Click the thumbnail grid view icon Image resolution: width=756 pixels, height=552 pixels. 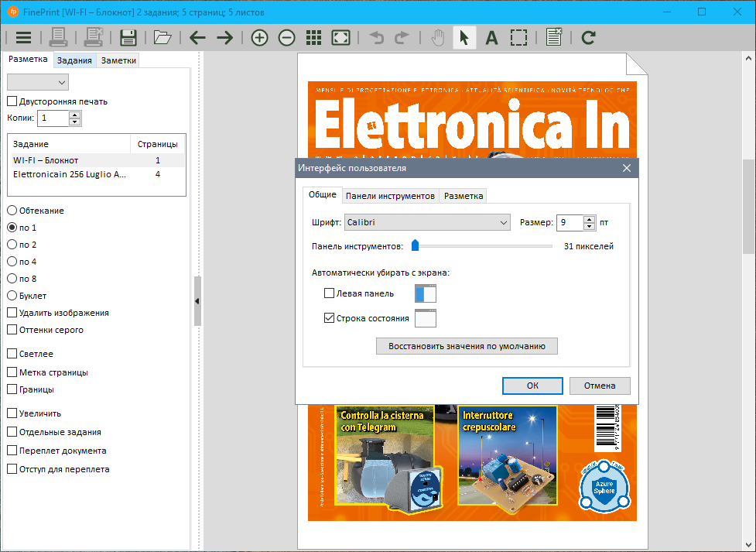(313, 37)
